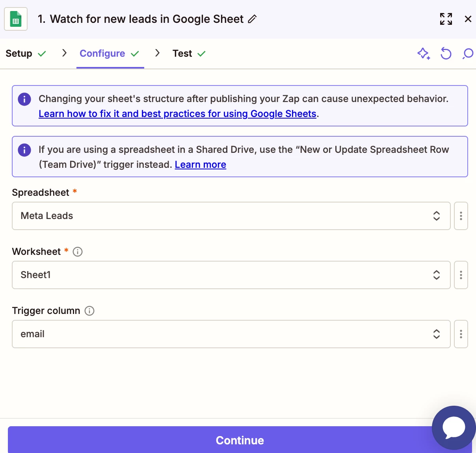Screen dimensions: 476x453
Task: Open Google Sheets best practices link
Action: click(x=178, y=114)
